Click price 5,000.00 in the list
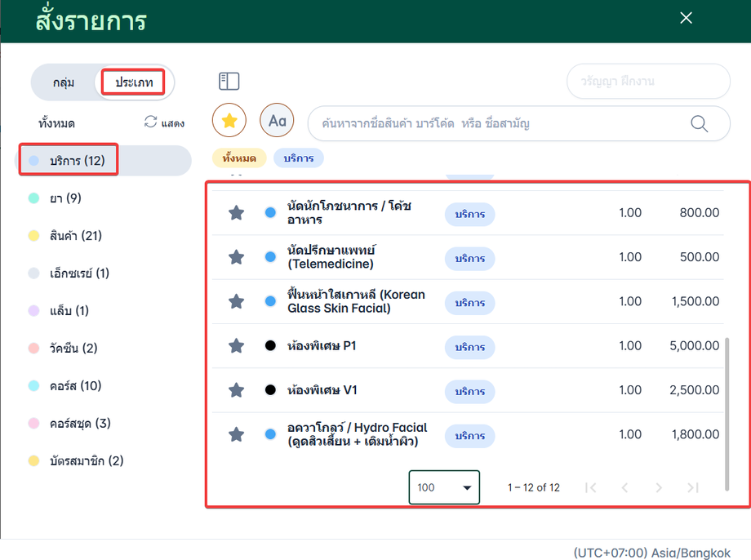This screenshot has width=751, height=560. pos(695,346)
